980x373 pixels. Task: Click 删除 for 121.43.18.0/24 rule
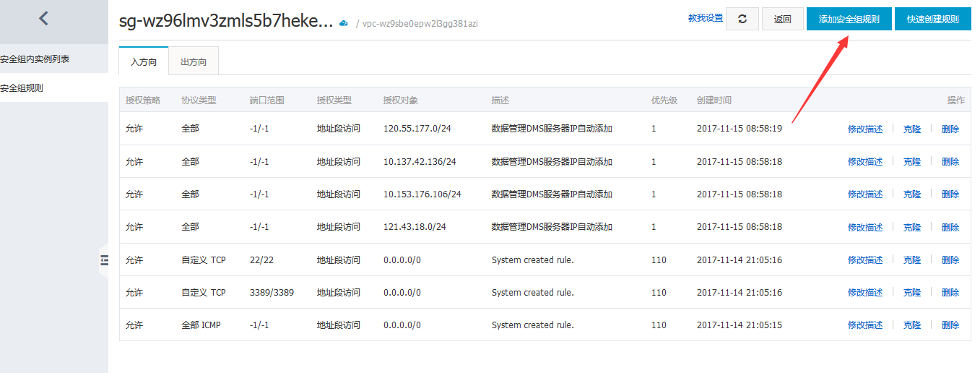tap(950, 227)
